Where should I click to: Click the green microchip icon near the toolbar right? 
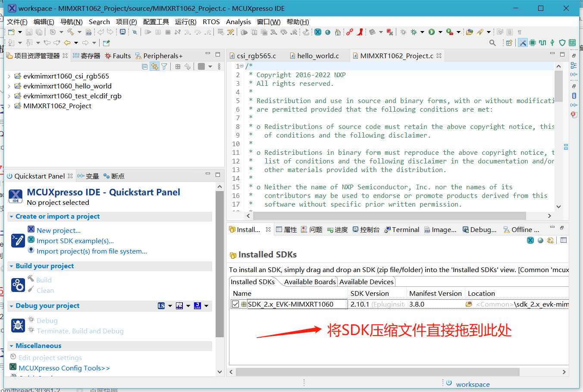(533, 43)
